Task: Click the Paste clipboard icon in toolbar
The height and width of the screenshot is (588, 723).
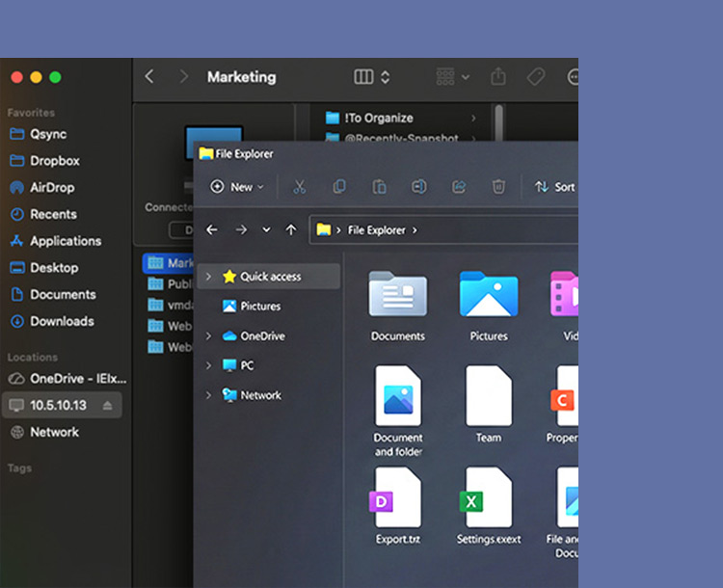Action: pyautogui.click(x=380, y=187)
